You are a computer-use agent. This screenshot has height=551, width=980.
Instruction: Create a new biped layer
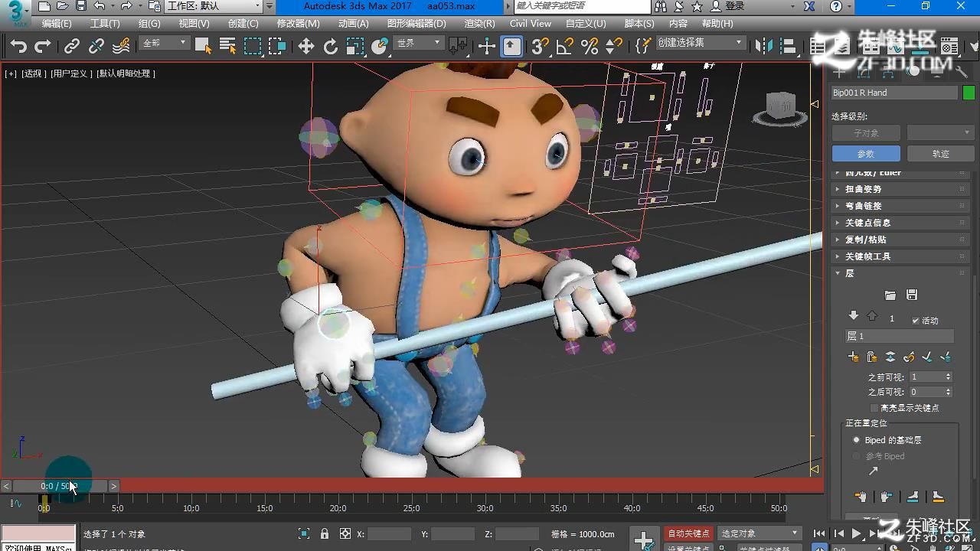(x=854, y=357)
